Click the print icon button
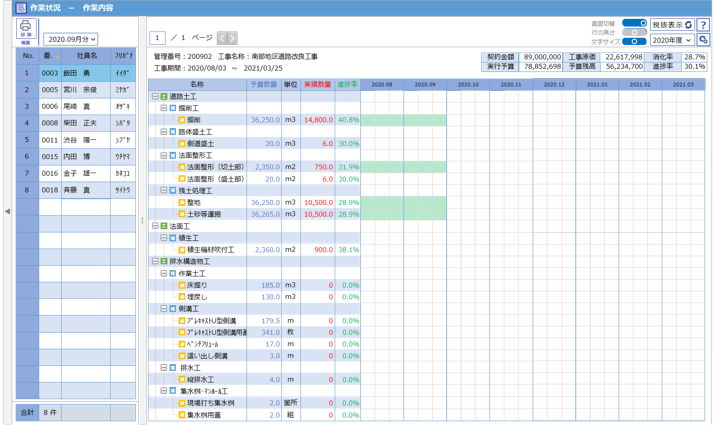 click(25, 30)
